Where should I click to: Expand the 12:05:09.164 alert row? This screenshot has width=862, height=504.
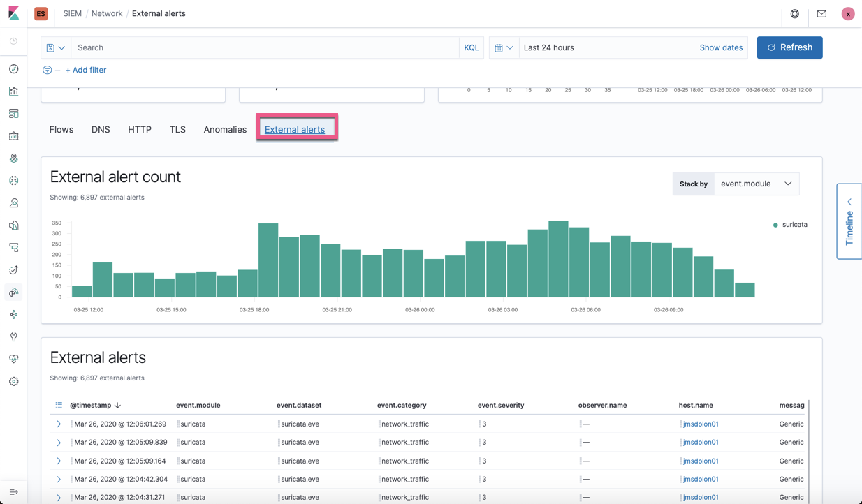(x=59, y=461)
